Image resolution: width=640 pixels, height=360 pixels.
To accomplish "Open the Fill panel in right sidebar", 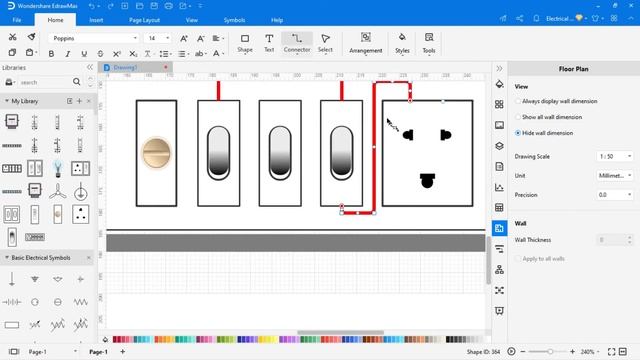I will click(x=499, y=84).
